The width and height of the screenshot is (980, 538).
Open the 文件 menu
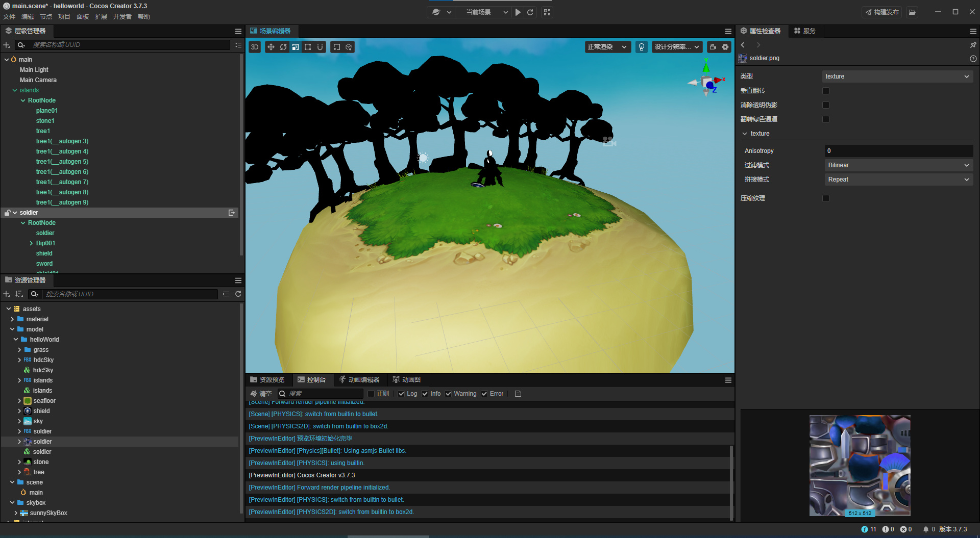pos(9,17)
